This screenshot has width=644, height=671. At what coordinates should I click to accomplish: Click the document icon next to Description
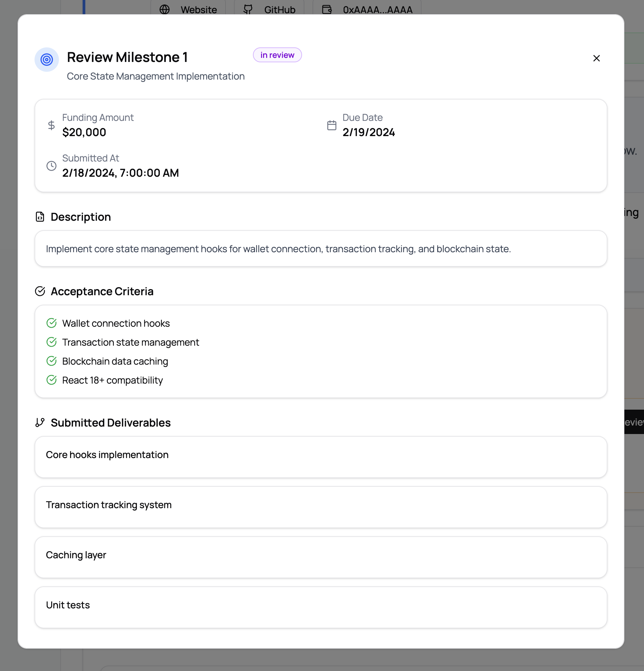tap(40, 216)
